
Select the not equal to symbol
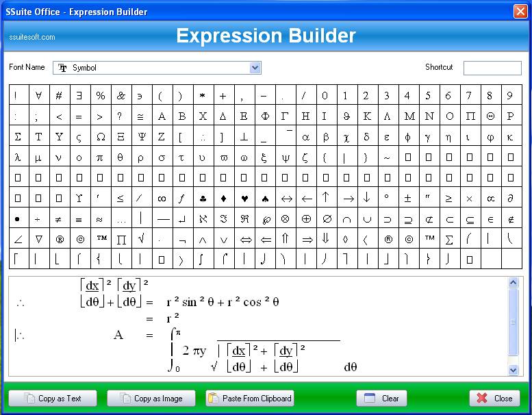tap(59, 219)
